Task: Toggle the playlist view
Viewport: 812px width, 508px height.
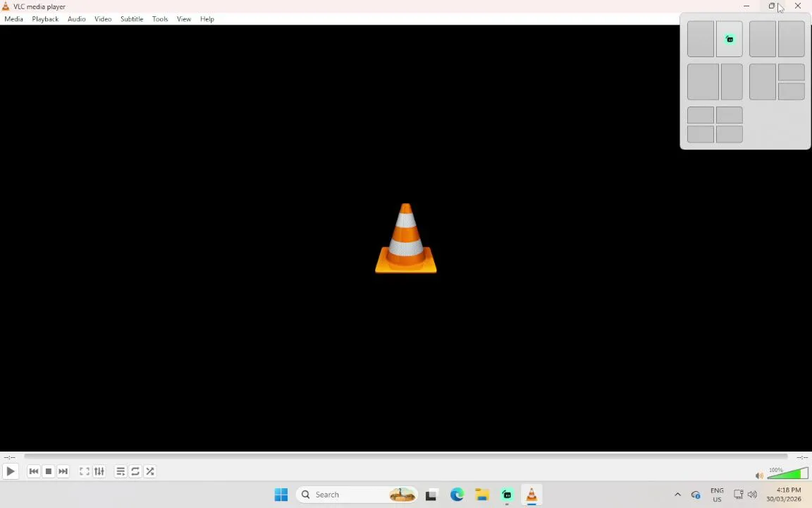Action: [121, 472]
